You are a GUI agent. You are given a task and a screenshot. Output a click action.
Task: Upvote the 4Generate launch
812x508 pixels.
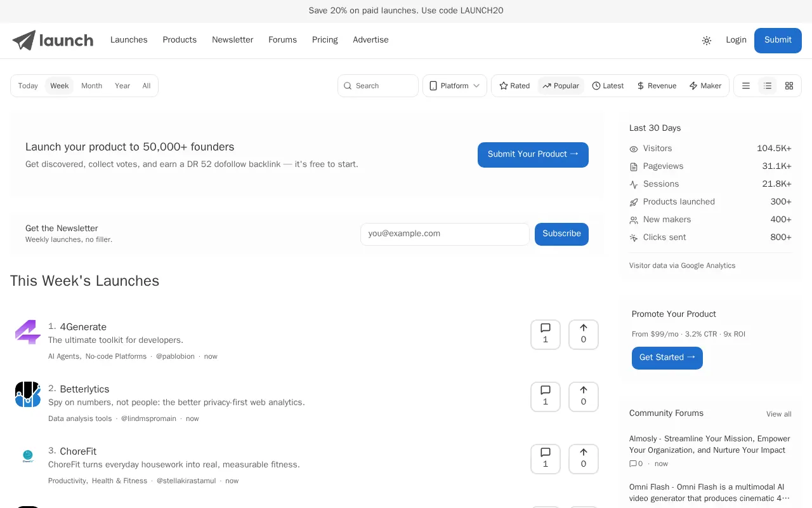pos(584,334)
